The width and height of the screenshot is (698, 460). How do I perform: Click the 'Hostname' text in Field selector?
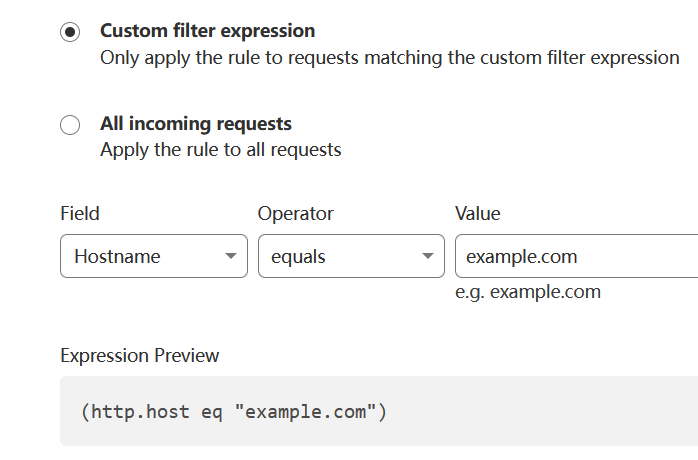pos(117,256)
